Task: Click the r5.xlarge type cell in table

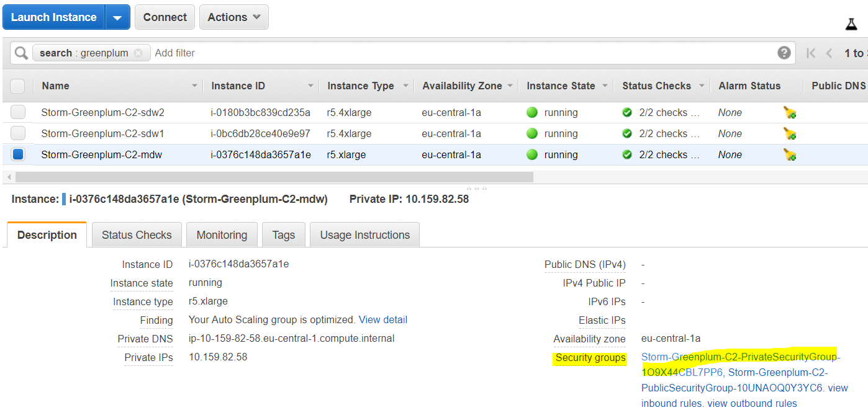Action: click(346, 154)
